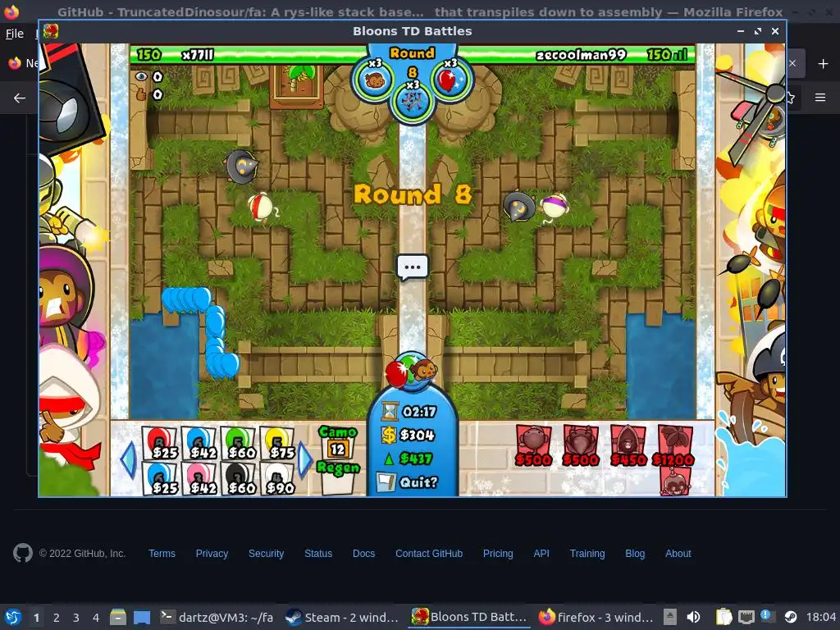The width and height of the screenshot is (840, 630).
Task: Open the Security footer link
Action: click(x=267, y=554)
